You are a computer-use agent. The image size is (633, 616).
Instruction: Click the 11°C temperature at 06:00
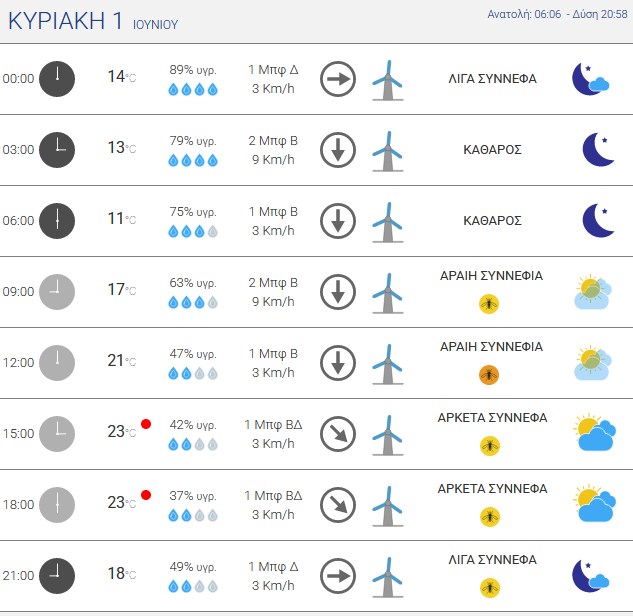(x=122, y=219)
